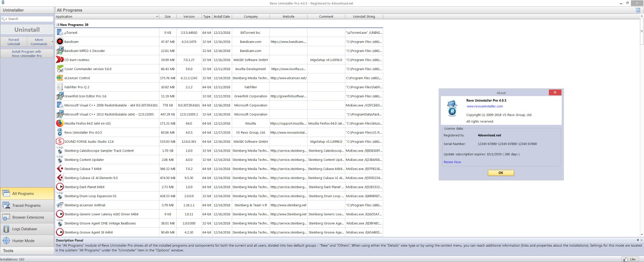Close the About dialog
644x262 pixels.
[x=555, y=92]
